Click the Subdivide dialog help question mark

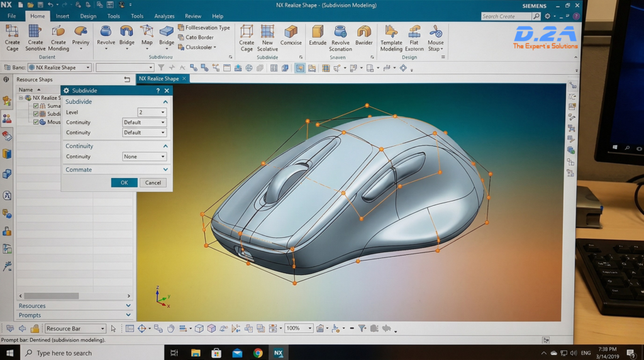[158, 91]
